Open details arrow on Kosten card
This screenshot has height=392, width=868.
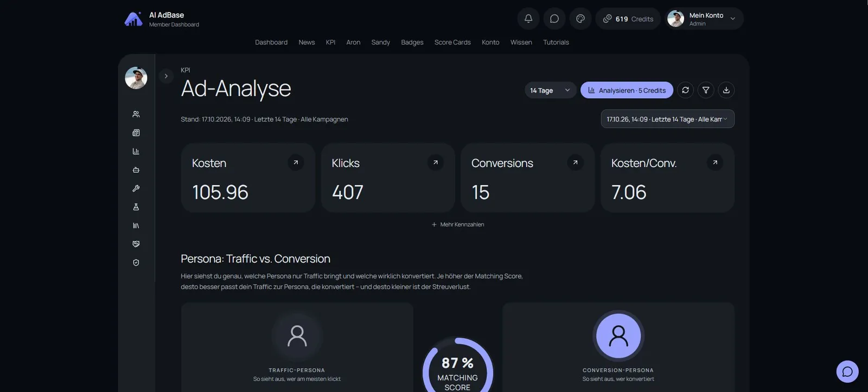(296, 162)
